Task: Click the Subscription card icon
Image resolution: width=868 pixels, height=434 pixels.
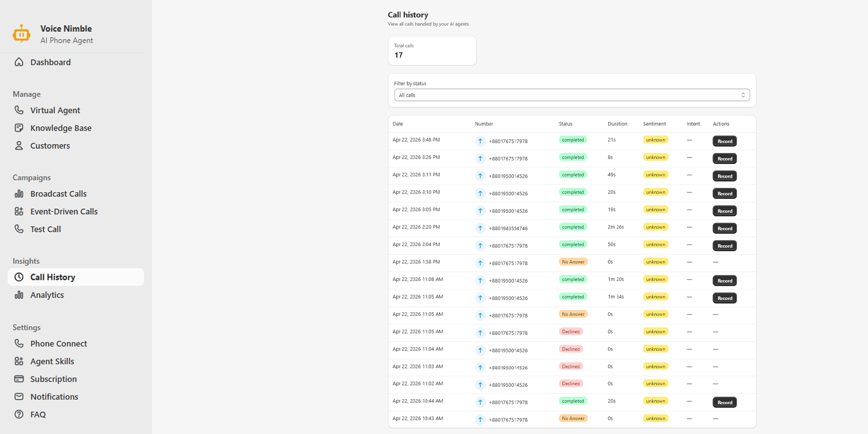Action: [19, 379]
